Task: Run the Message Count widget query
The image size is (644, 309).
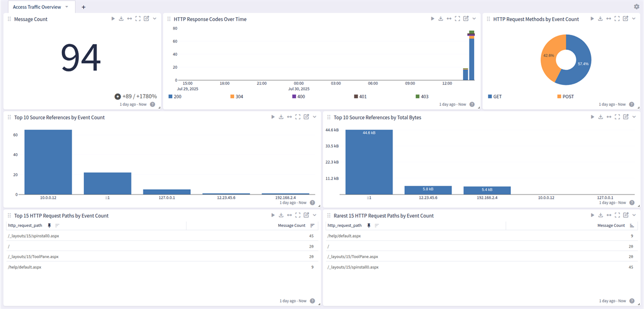Action: click(x=113, y=19)
